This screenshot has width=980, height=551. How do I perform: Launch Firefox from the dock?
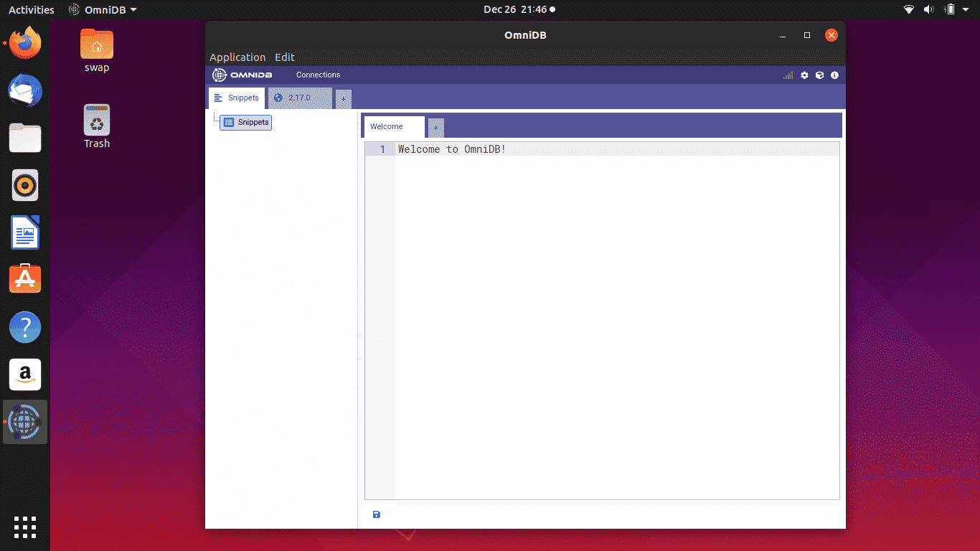(25, 43)
